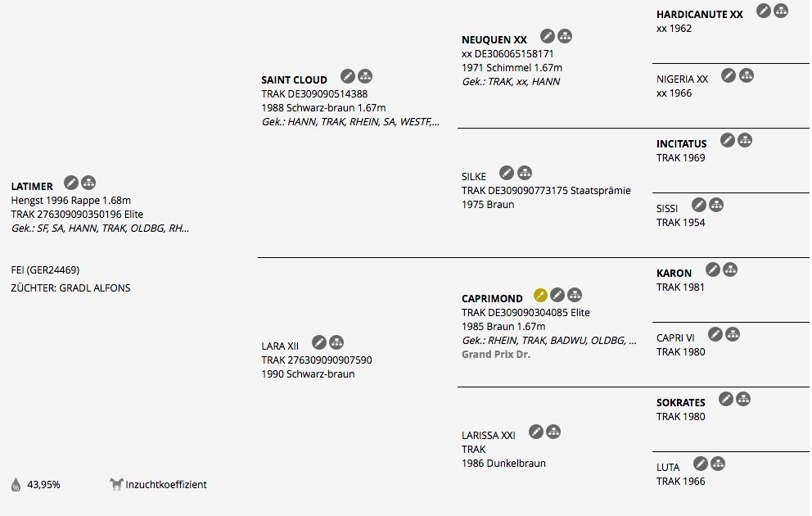812x516 pixels.
Task: Click the horse icon beside Inzuchtkoeffizient
Action: [116, 484]
